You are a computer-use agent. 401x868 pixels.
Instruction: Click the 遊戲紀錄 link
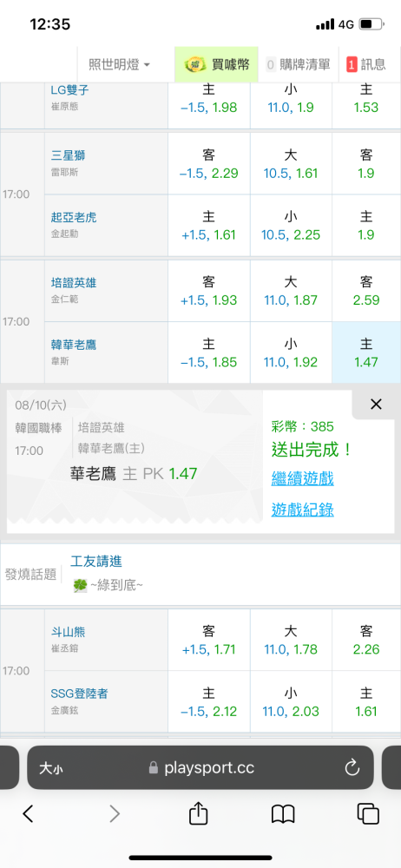coord(302,510)
